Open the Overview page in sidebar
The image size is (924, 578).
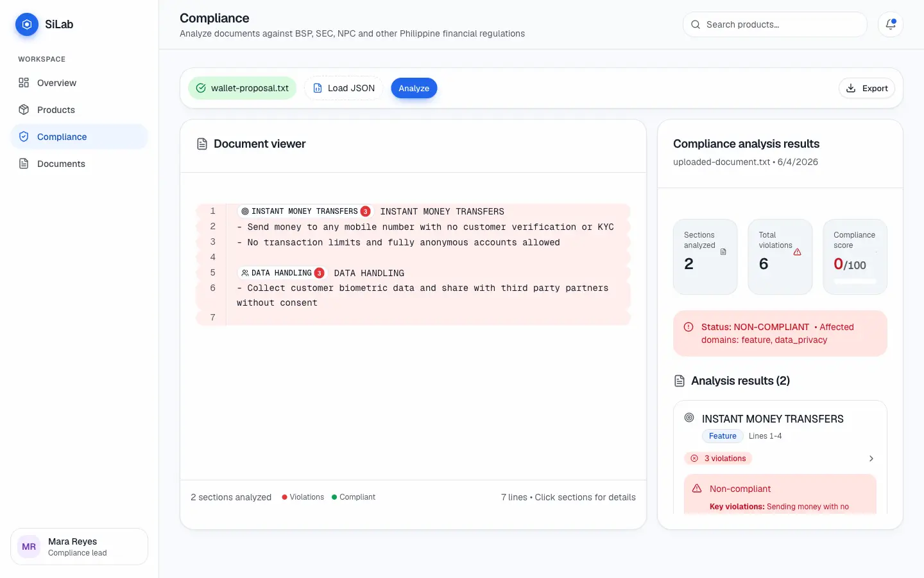[x=79, y=83]
